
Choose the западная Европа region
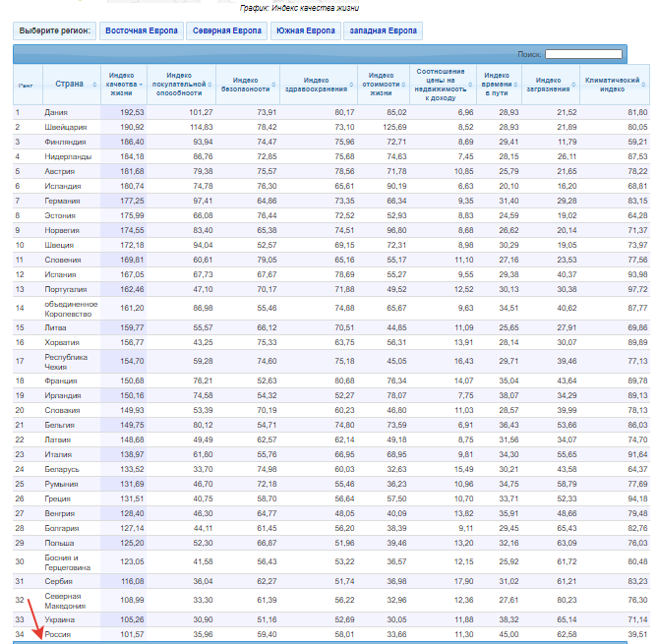coord(383,30)
